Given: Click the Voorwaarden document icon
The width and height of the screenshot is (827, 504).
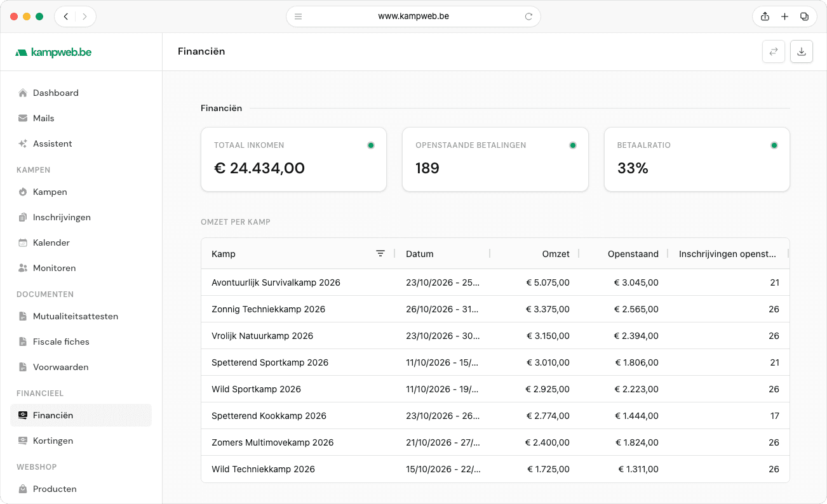Looking at the screenshot, I should (23, 367).
